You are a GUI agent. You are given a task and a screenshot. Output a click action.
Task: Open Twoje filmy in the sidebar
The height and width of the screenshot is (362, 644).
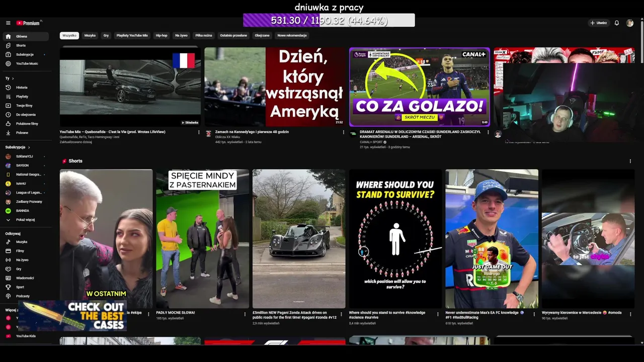[26, 106]
